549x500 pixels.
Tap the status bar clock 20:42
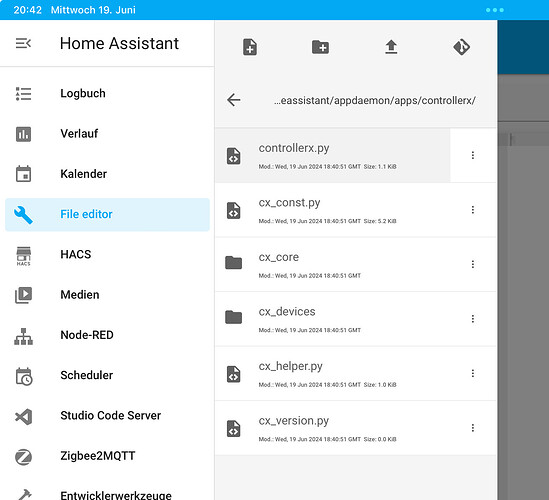coord(28,10)
